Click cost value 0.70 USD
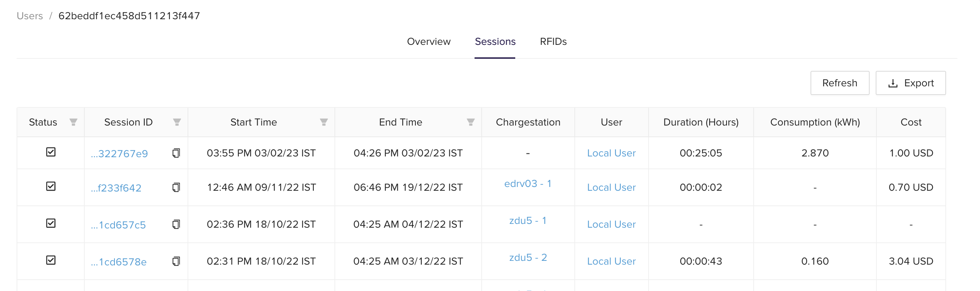This screenshot has height=291, width=980. pyautogui.click(x=911, y=187)
